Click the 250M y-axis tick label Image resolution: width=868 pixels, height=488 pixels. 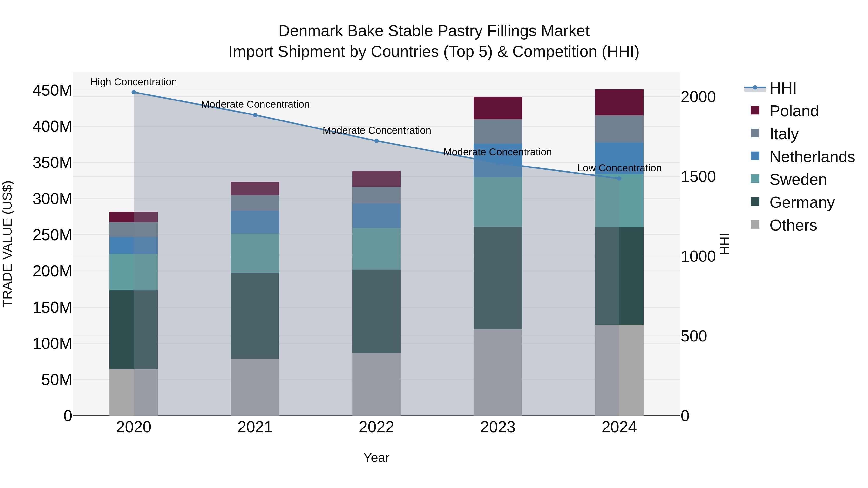52,235
